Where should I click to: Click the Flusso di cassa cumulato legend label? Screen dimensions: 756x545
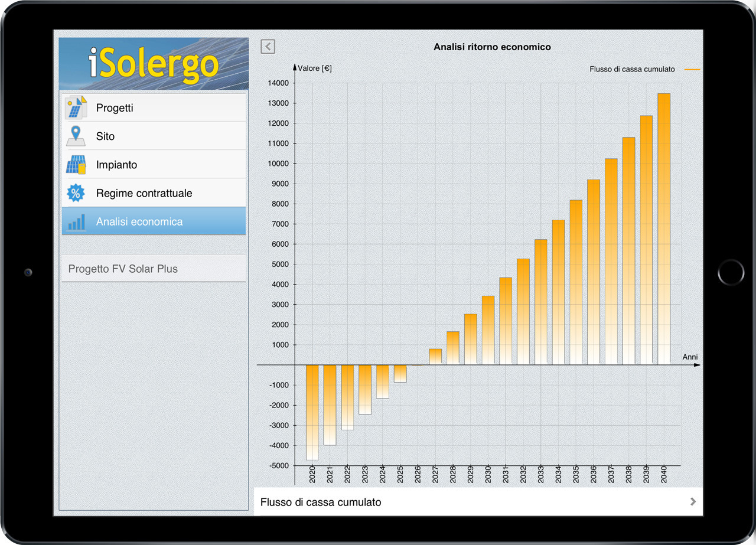(x=632, y=70)
